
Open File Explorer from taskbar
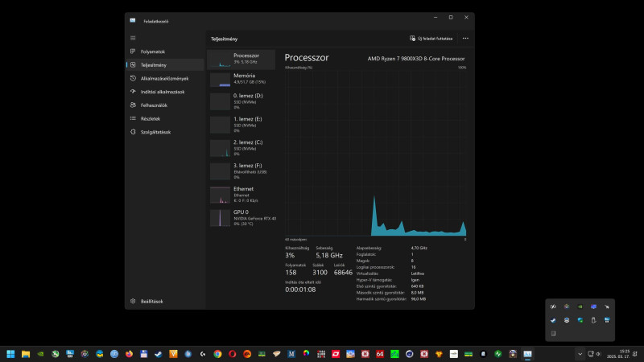[26, 354]
